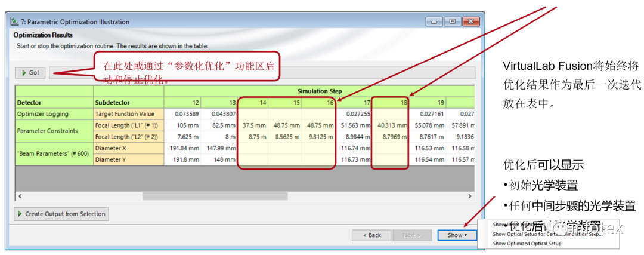The image size is (644, 255).
Task: Click cell value 8.9844 m
Action: coord(354,137)
